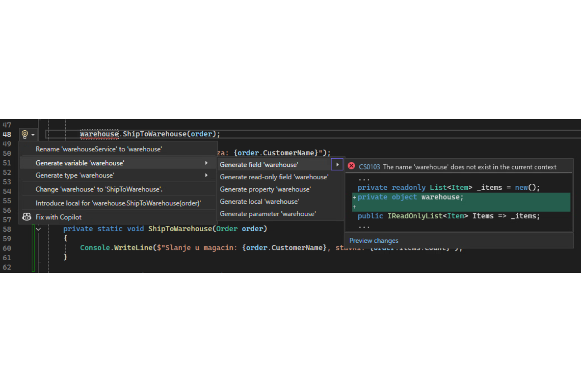Viewport: 581px width, 392px height.
Task: Click the Preview changes link
Action: coord(374,241)
